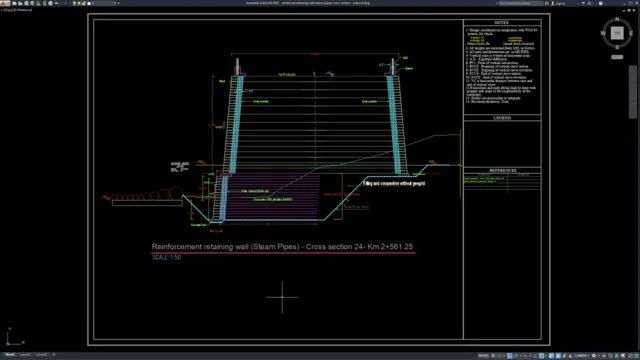Viewport: 640px width, 360px height.
Task: Select the 'Filling and compaction without geogrid' label
Action: point(394,184)
